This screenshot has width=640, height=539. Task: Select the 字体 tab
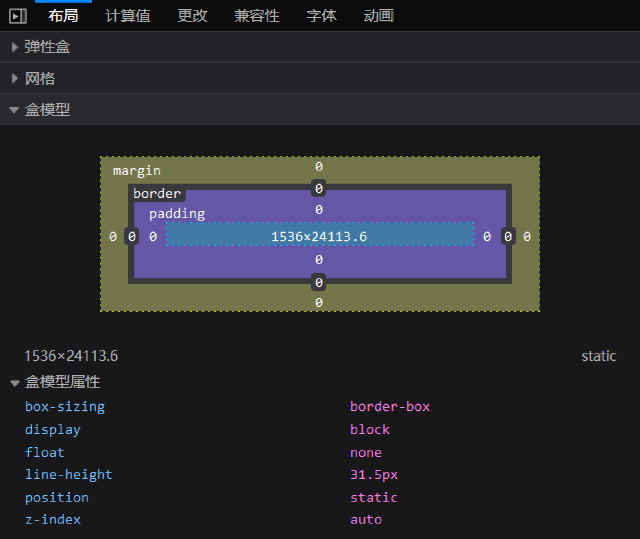(321, 15)
